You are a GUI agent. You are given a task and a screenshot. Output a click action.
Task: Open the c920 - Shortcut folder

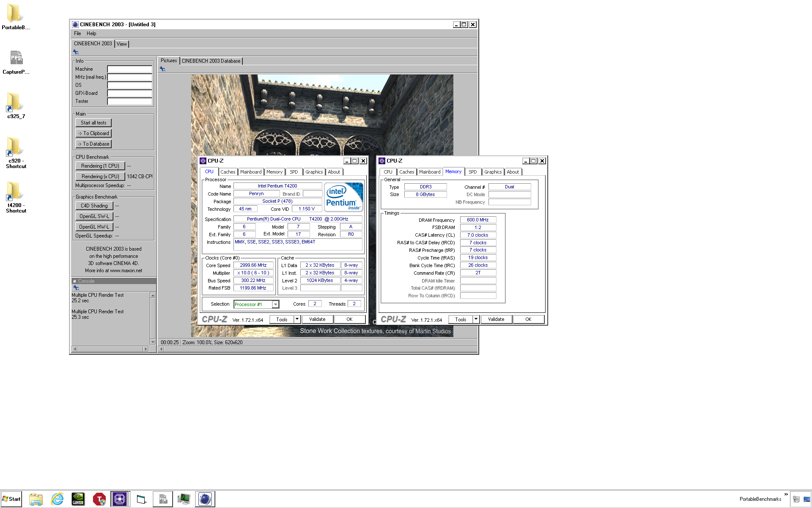coord(16,152)
